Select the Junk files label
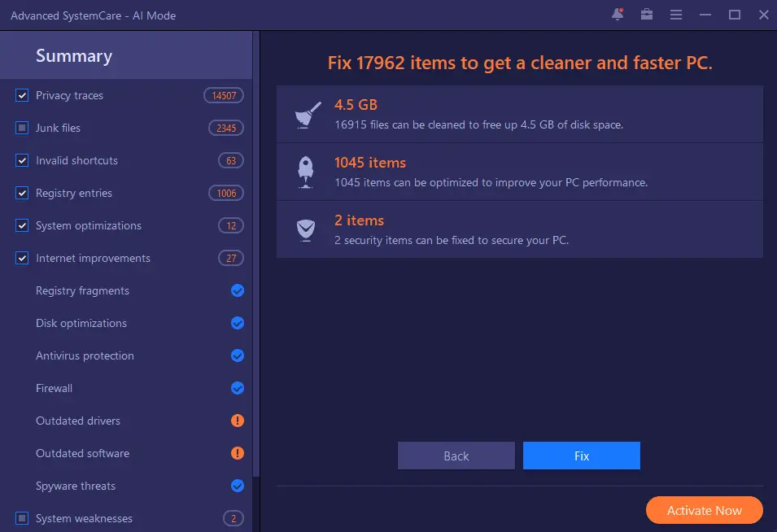Viewport: 777px width, 532px height. tap(58, 128)
